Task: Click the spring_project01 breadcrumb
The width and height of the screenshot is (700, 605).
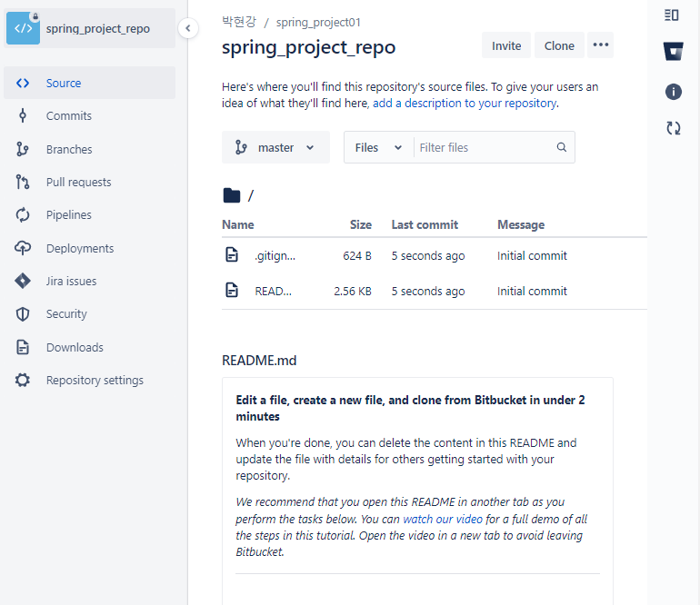Action: coord(318,23)
